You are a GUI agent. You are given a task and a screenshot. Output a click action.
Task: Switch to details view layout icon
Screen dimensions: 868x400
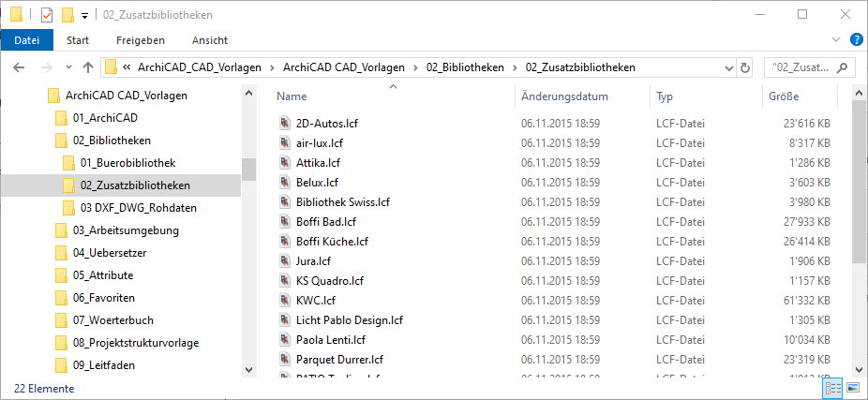click(832, 387)
